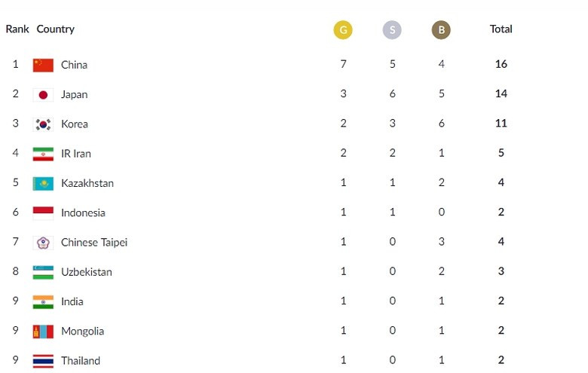This screenshot has width=588, height=373.
Task: Click the Thailand flag icon
Action: (43, 361)
